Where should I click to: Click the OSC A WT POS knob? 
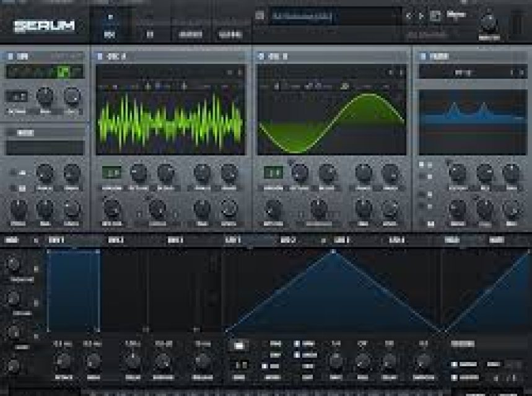[x=112, y=208]
